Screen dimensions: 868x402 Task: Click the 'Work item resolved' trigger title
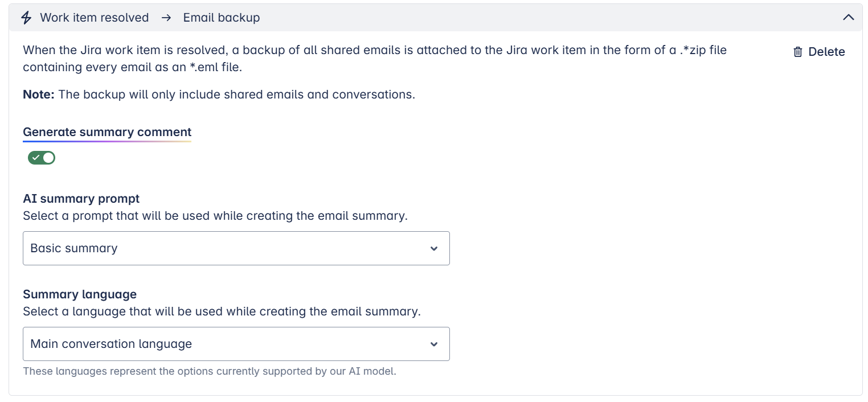coord(95,18)
